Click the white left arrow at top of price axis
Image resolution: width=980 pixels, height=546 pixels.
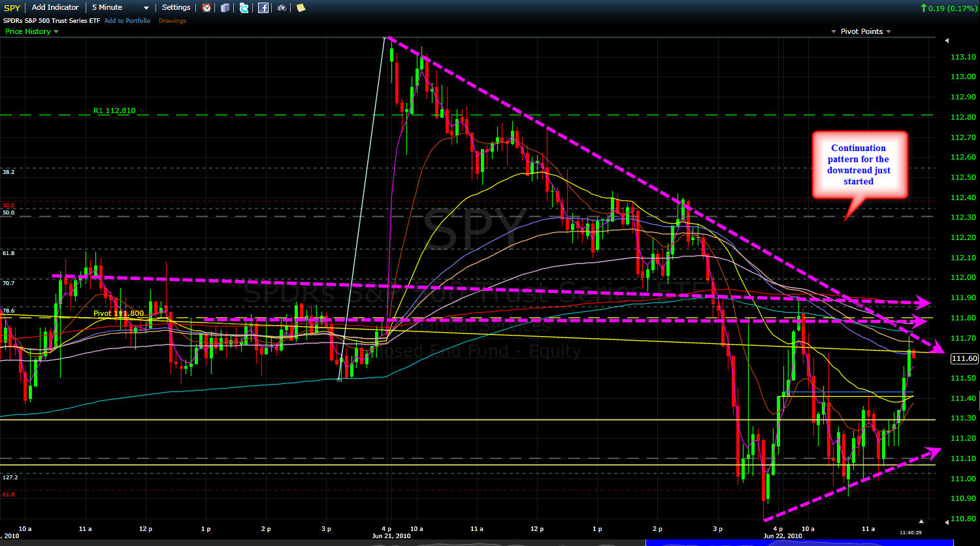point(947,41)
